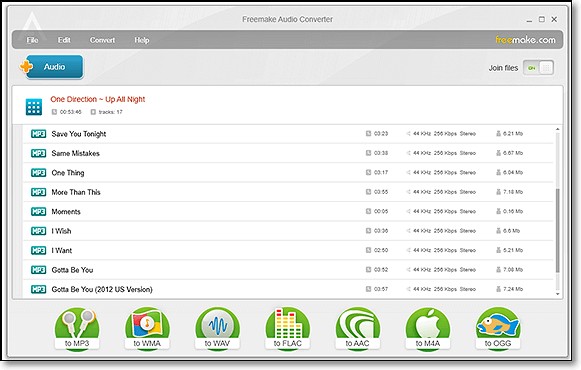Open the File menu
Screen dimensions: 581x370
[32, 40]
